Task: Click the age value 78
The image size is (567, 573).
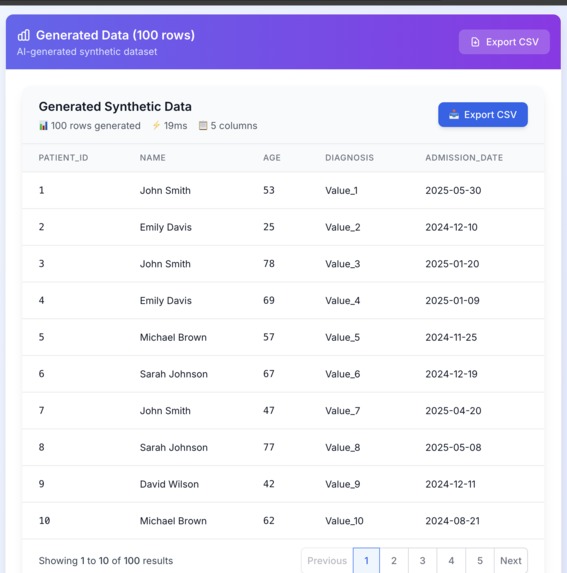Action: (x=269, y=264)
